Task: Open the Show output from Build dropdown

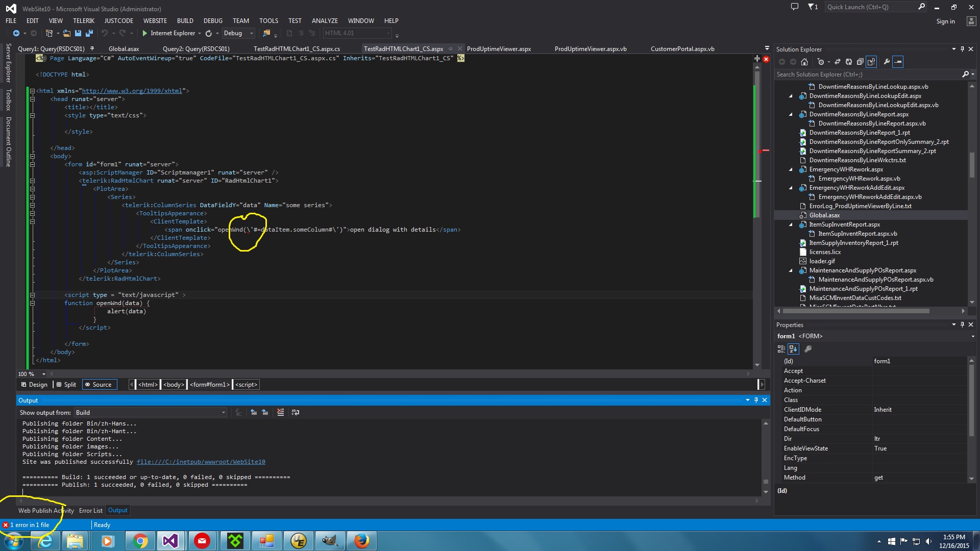Action: pos(151,412)
